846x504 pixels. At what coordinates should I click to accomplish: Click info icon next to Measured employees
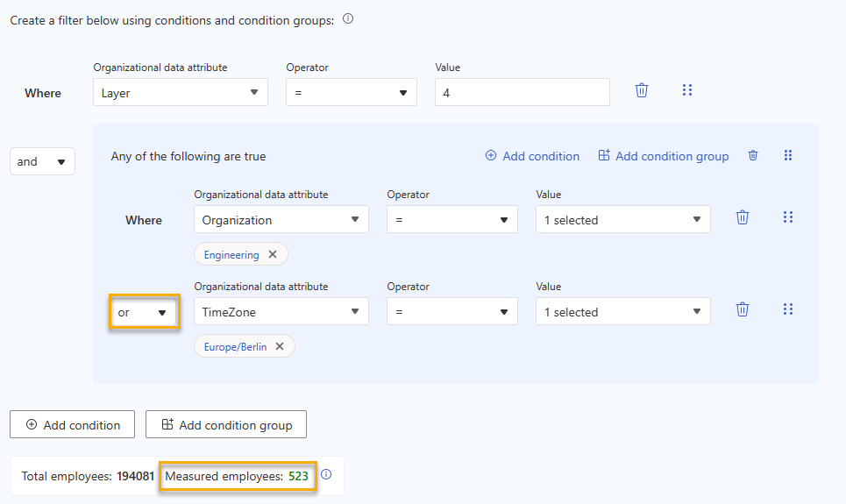pos(326,475)
